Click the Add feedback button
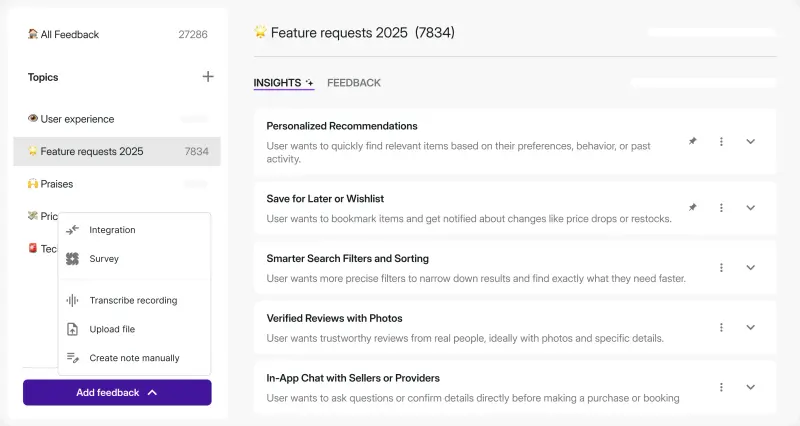800x426 pixels. pos(117,392)
